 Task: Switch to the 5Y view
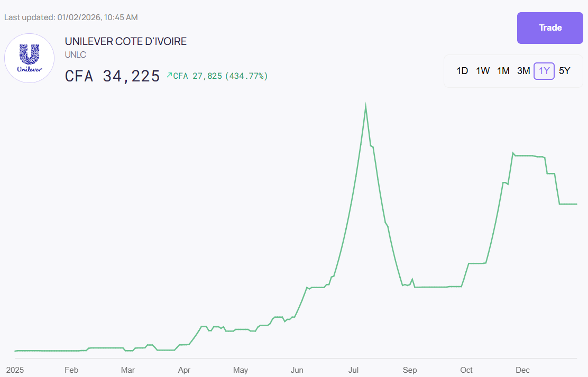(x=565, y=71)
